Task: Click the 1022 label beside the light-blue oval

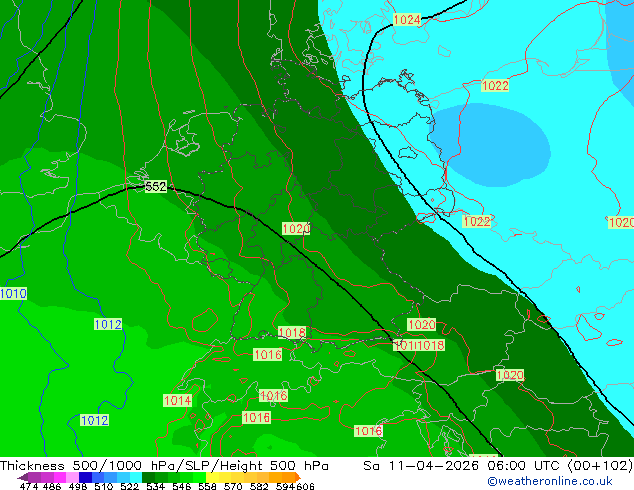Action: point(495,86)
